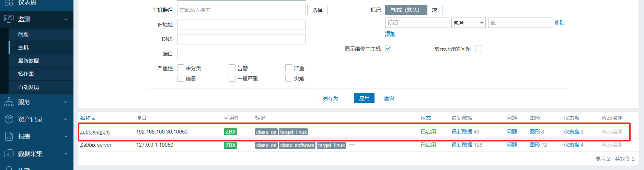
Task: Click the 另存为 button
Action: coord(331,98)
